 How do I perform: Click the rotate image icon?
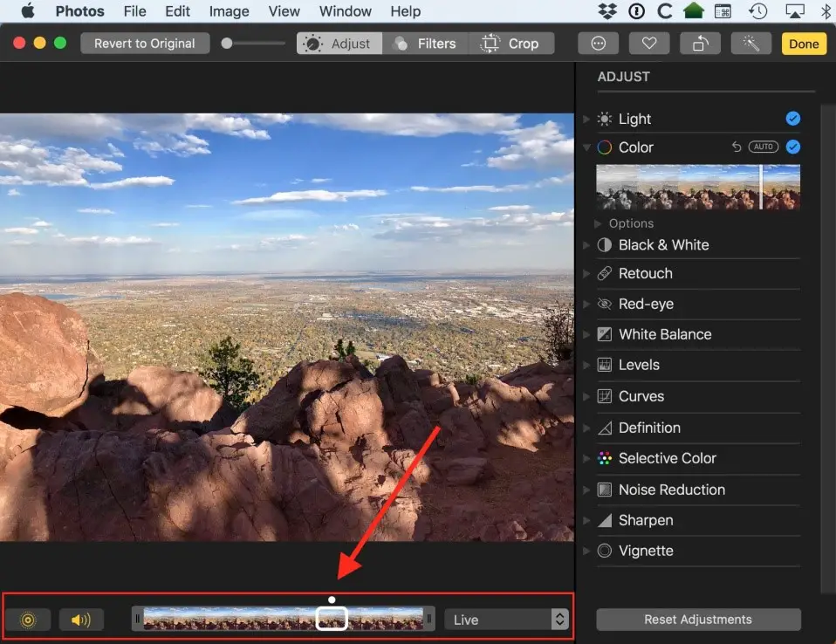[x=701, y=44]
